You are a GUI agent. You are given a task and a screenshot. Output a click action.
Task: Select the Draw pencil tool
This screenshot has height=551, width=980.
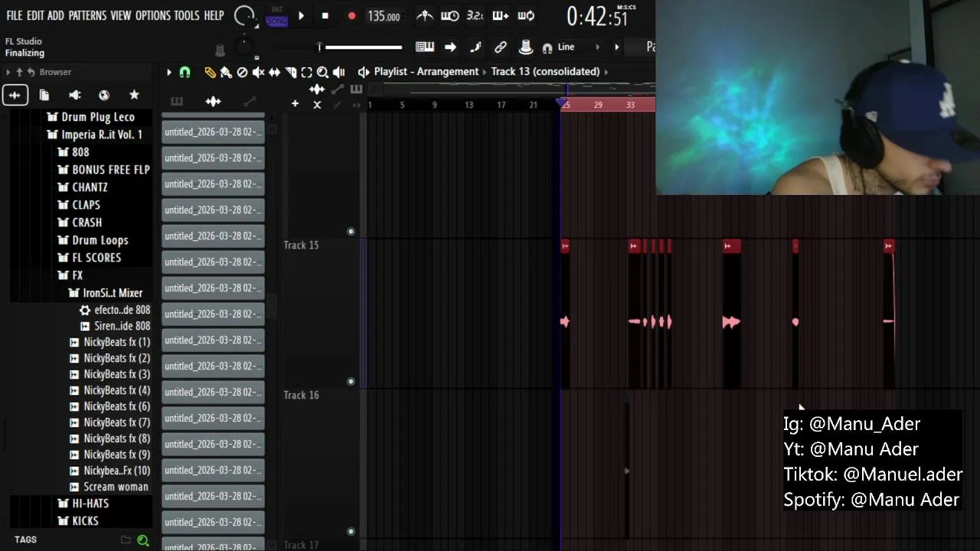click(x=210, y=72)
